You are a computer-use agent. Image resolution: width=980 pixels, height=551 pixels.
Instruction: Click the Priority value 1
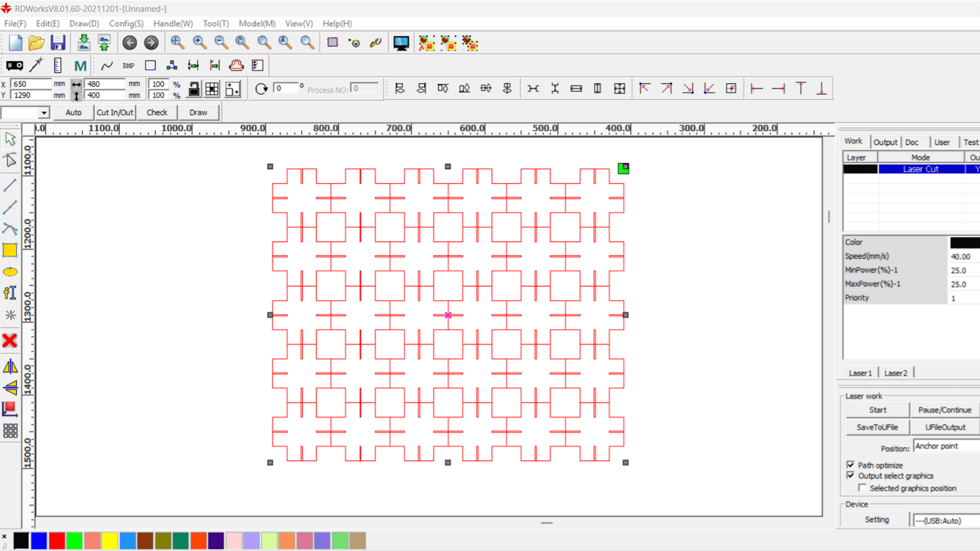[964, 298]
